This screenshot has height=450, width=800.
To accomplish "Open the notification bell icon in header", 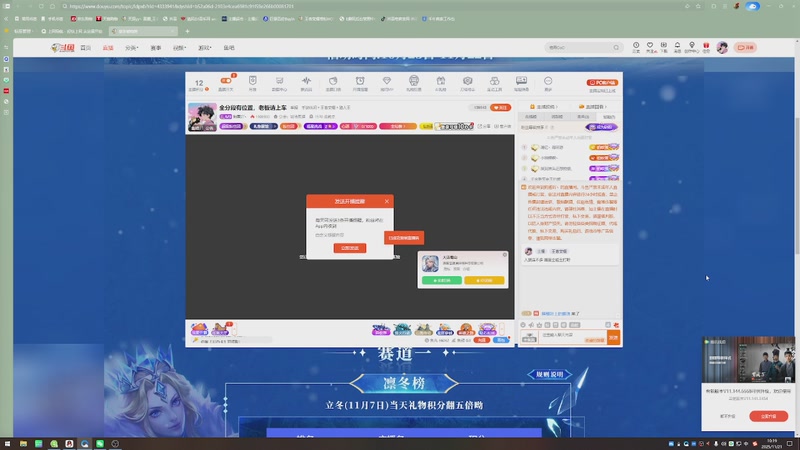I will [678, 47].
